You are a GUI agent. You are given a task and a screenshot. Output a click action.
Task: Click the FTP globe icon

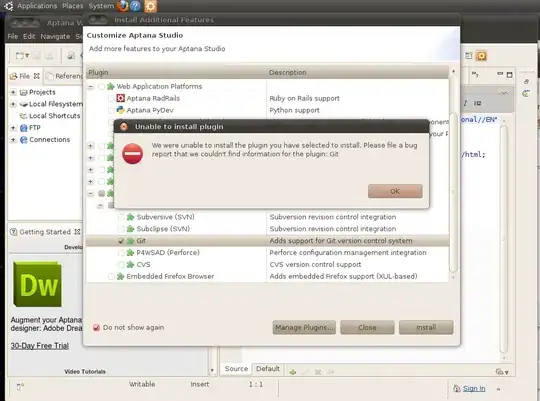click(23, 128)
